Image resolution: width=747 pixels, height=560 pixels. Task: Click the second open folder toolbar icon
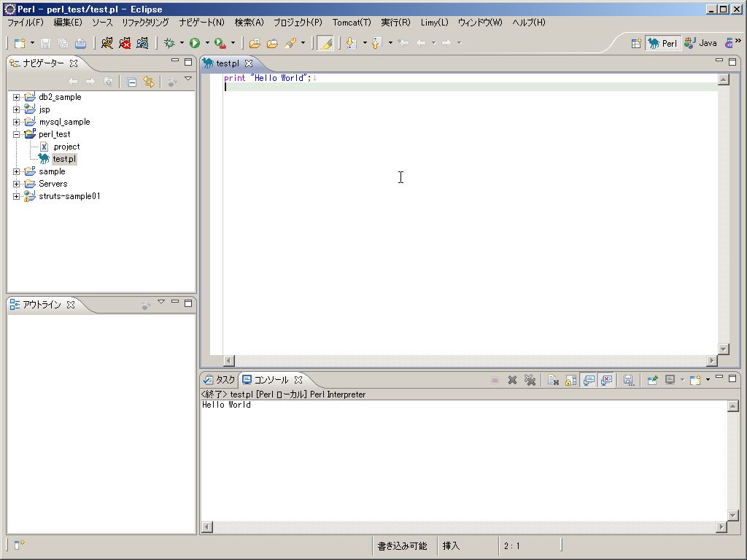tap(272, 43)
